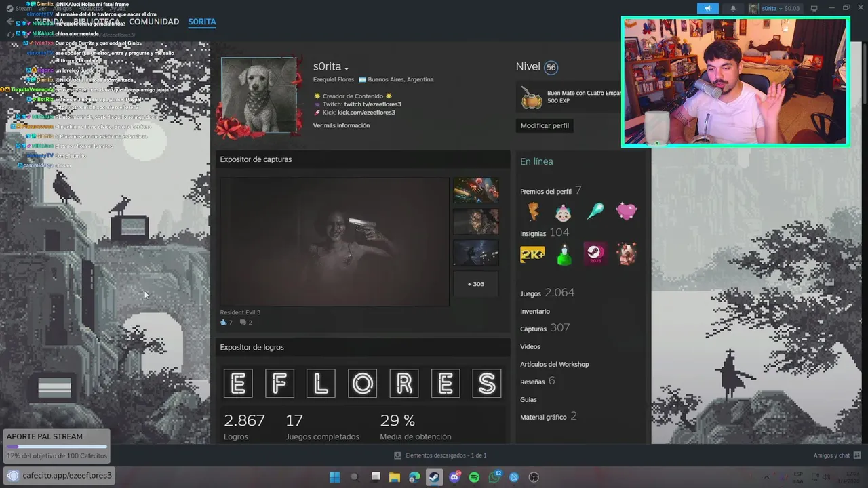Open the BIBLIOTECA tab
The width and height of the screenshot is (868, 488).
98,22
